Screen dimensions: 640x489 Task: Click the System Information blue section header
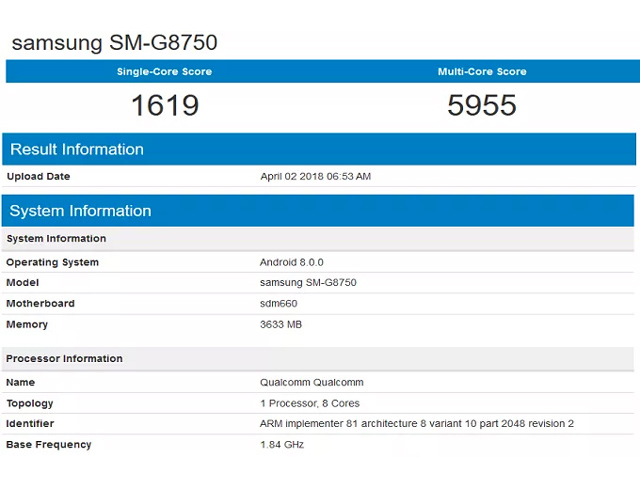[x=318, y=211]
